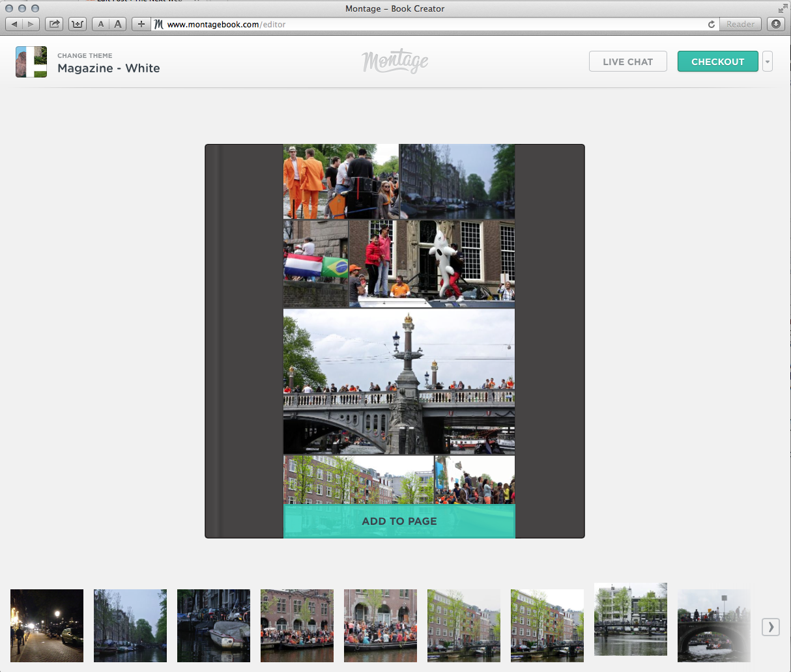
Task: Click the Checkout button
Action: (717, 61)
